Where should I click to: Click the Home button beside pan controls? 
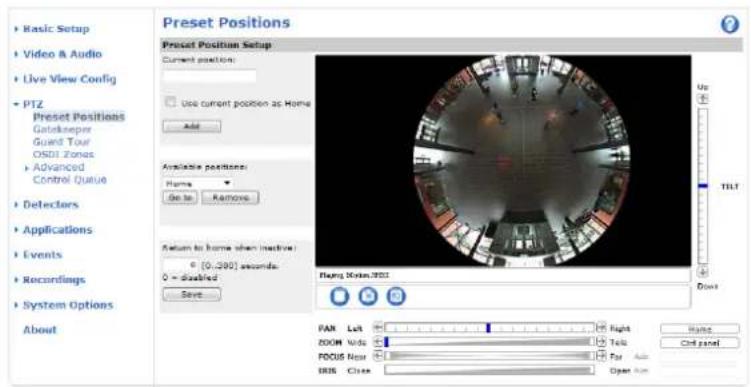[700, 329]
